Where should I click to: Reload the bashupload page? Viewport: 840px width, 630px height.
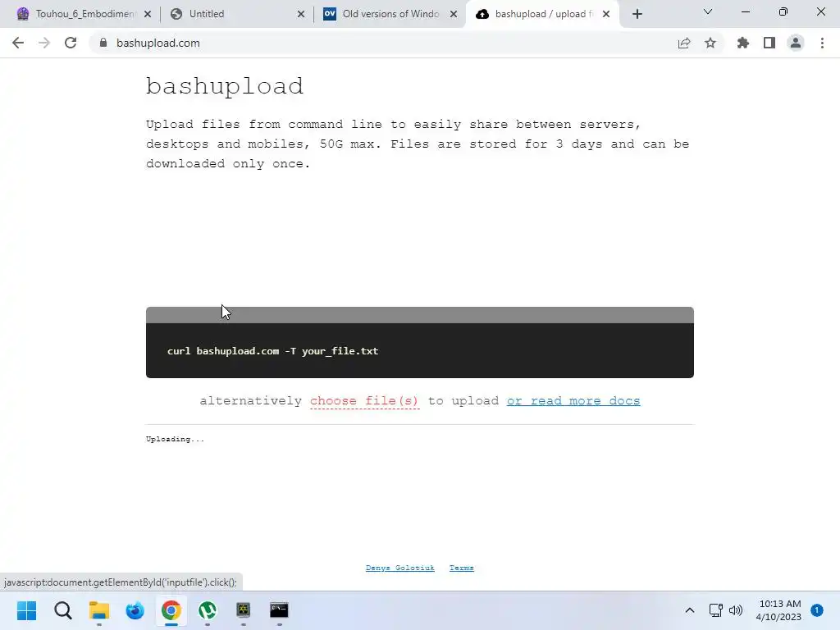click(71, 43)
